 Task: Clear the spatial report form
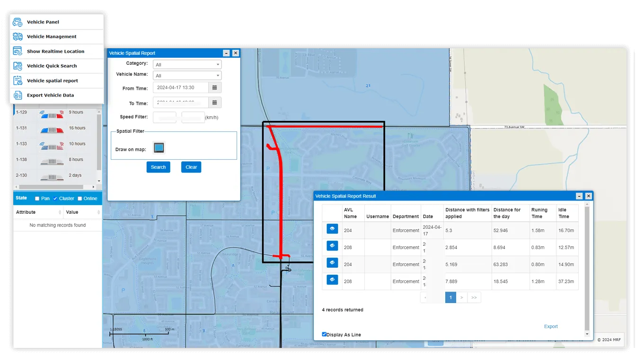pyautogui.click(x=191, y=167)
